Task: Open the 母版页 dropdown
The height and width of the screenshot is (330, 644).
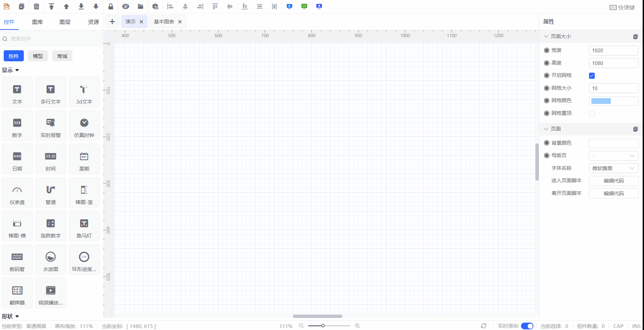Action: click(614, 156)
